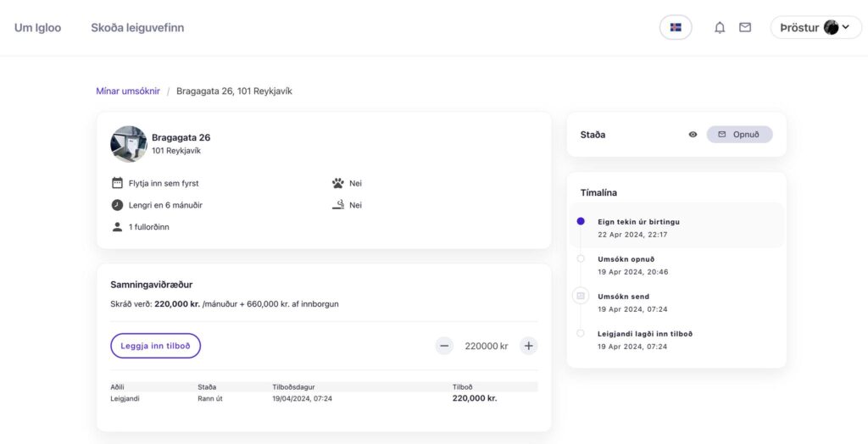
Task: Click the smoking icon
Action: pyautogui.click(x=337, y=205)
